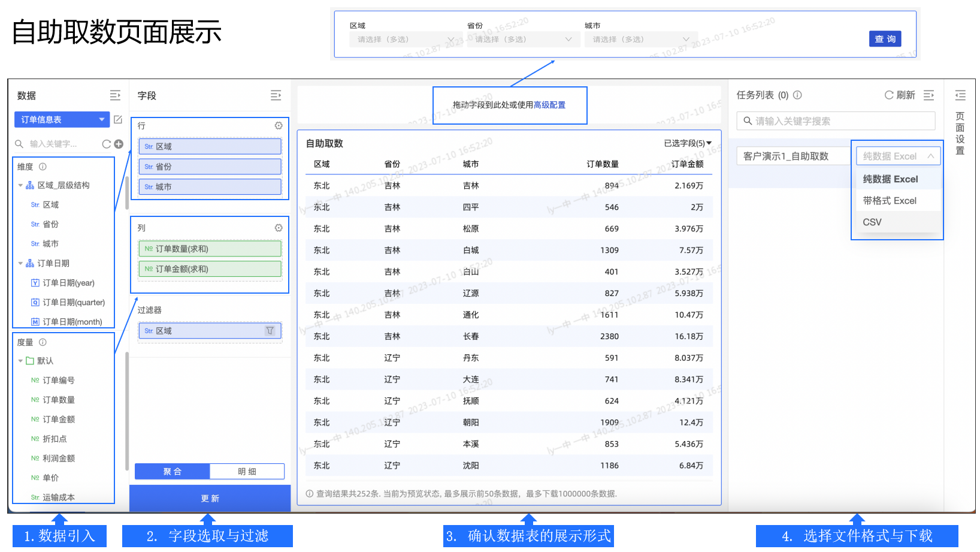The width and height of the screenshot is (980, 552).
Task: Open the gear settings for 列 section
Action: click(x=279, y=228)
